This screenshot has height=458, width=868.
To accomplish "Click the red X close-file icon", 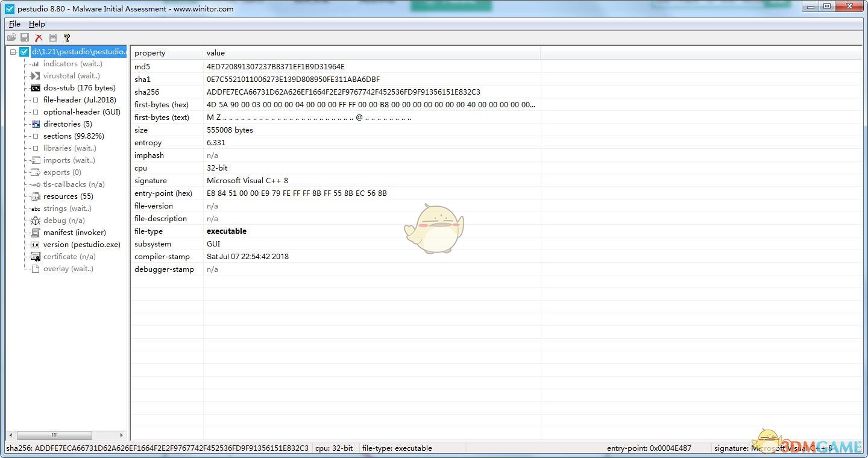I will pos(39,37).
